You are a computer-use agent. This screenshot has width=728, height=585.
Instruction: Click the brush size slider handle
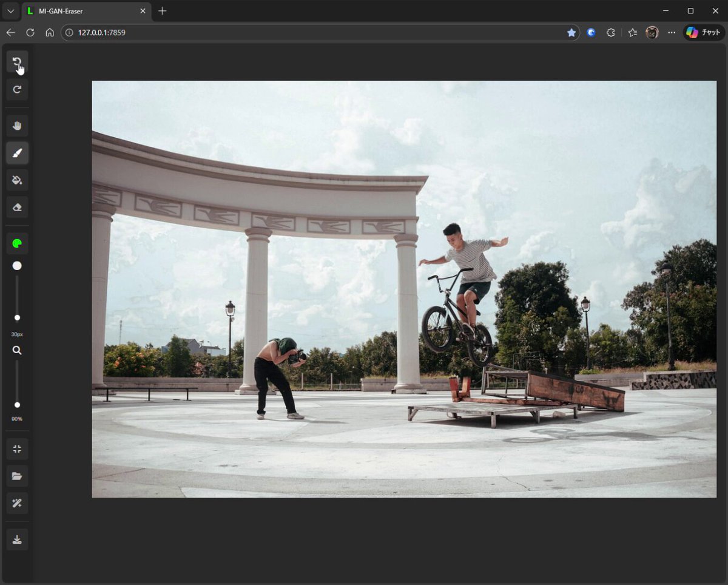pyautogui.click(x=17, y=317)
